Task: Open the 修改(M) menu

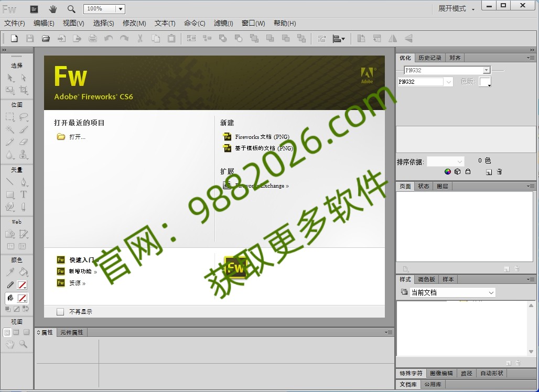Action: click(134, 24)
